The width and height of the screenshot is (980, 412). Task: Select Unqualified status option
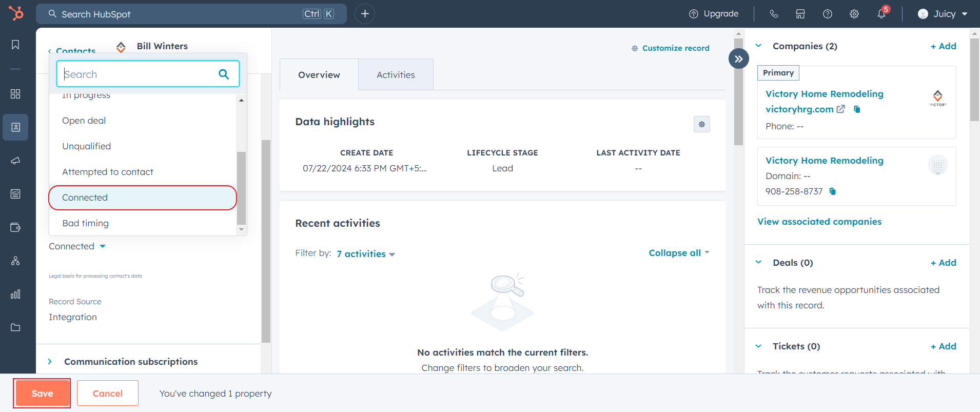pyautogui.click(x=143, y=146)
